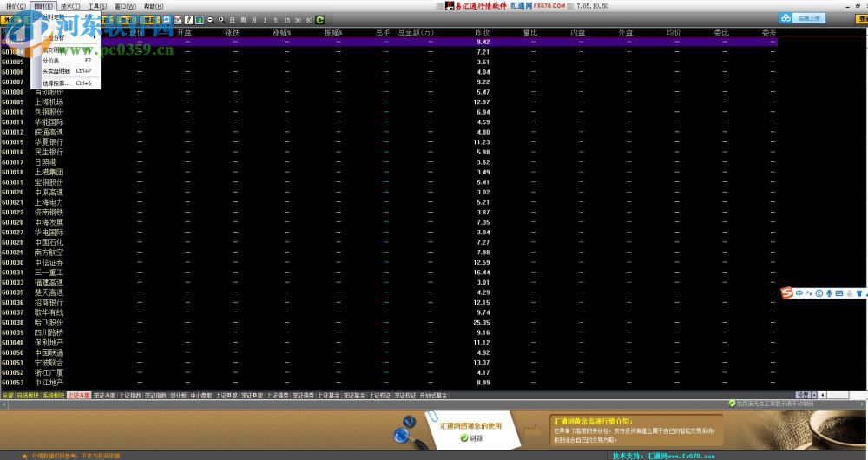Select stock row 600016 民生银行
The image size is (868, 460).
pos(389,152)
